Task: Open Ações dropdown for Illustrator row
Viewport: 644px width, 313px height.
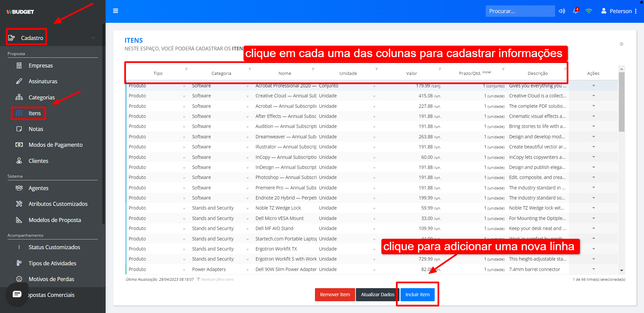Action: point(593,147)
